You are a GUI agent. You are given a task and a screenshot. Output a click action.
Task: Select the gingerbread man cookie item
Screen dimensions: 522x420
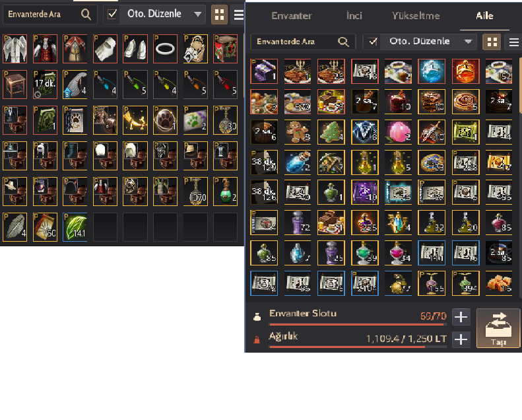pos(298,132)
